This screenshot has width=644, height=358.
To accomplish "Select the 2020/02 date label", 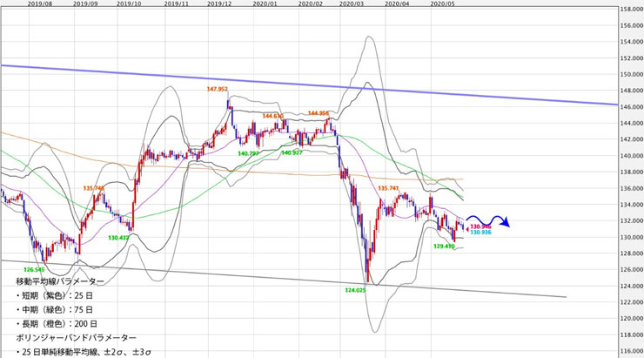I will coord(310,3).
